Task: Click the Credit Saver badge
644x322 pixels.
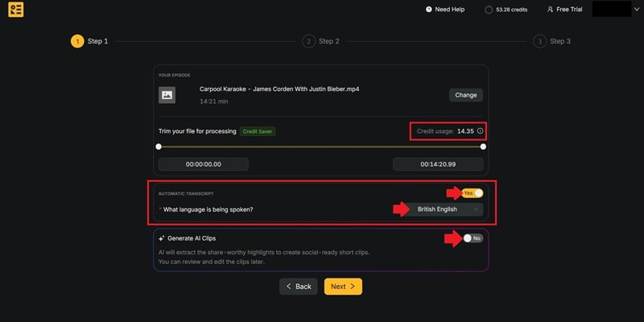Action: (258, 131)
